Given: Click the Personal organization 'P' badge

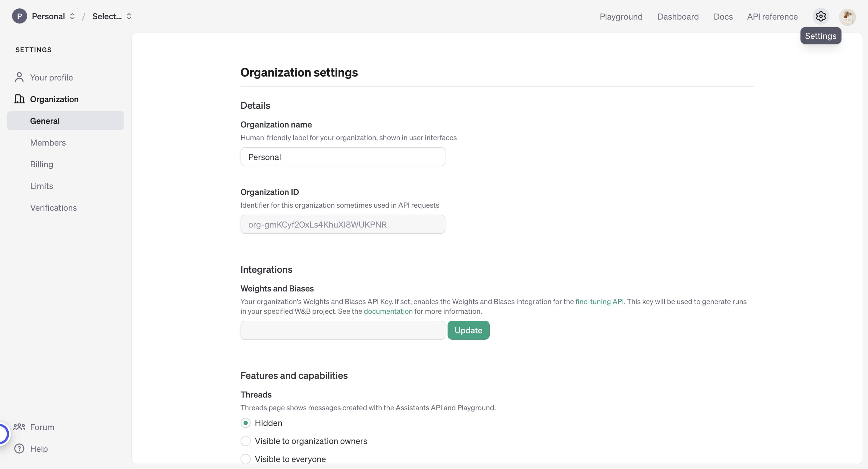Looking at the screenshot, I should pos(20,16).
